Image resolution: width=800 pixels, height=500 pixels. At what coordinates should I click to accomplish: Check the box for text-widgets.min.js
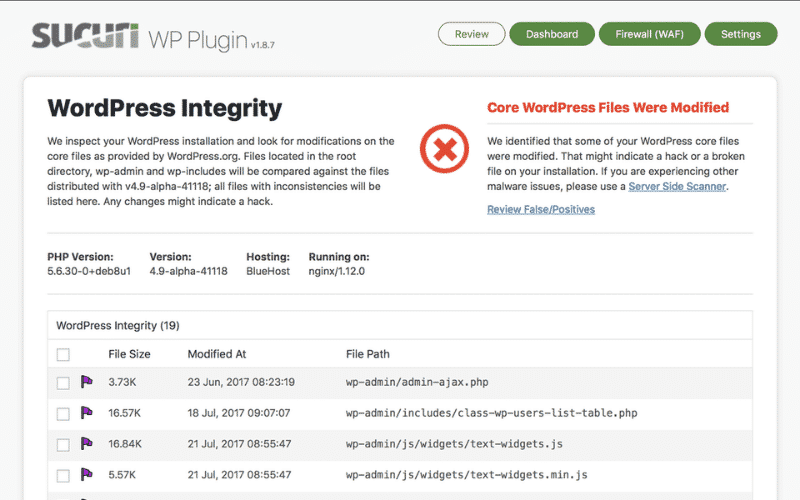63,476
